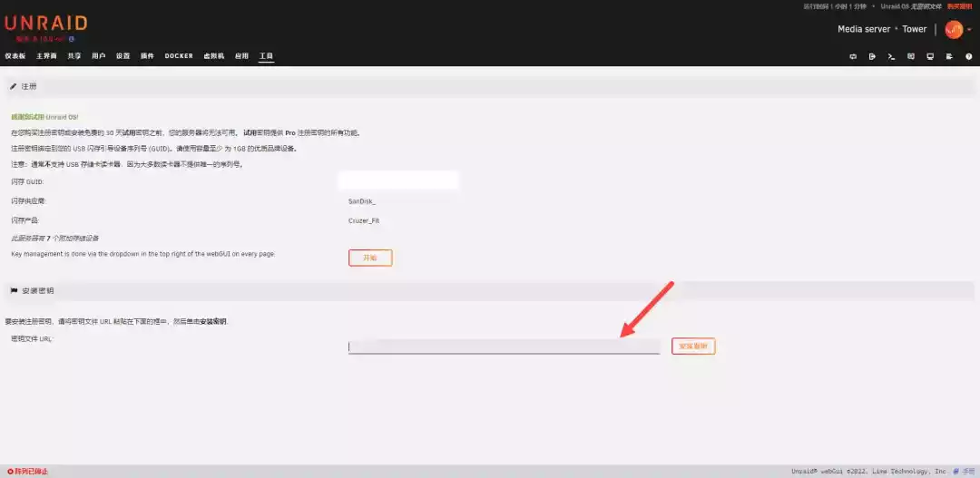The image size is (980, 478).
Task: Click the help question mark icon
Action: click(x=968, y=56)
